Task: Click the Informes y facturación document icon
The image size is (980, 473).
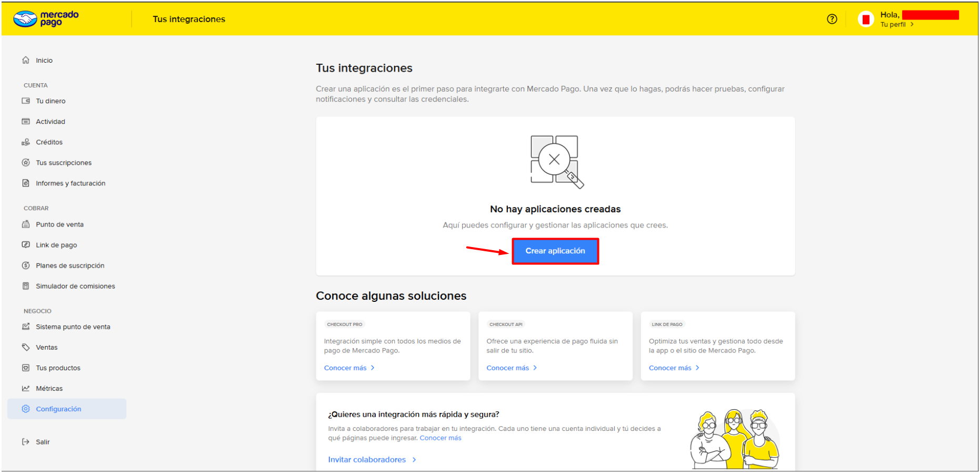Action: tap(26, 183)
